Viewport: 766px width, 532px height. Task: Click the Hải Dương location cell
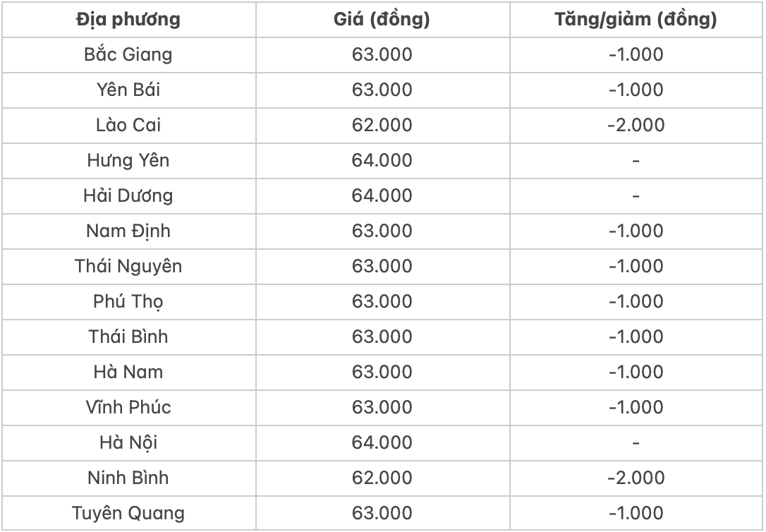[128, 195]
